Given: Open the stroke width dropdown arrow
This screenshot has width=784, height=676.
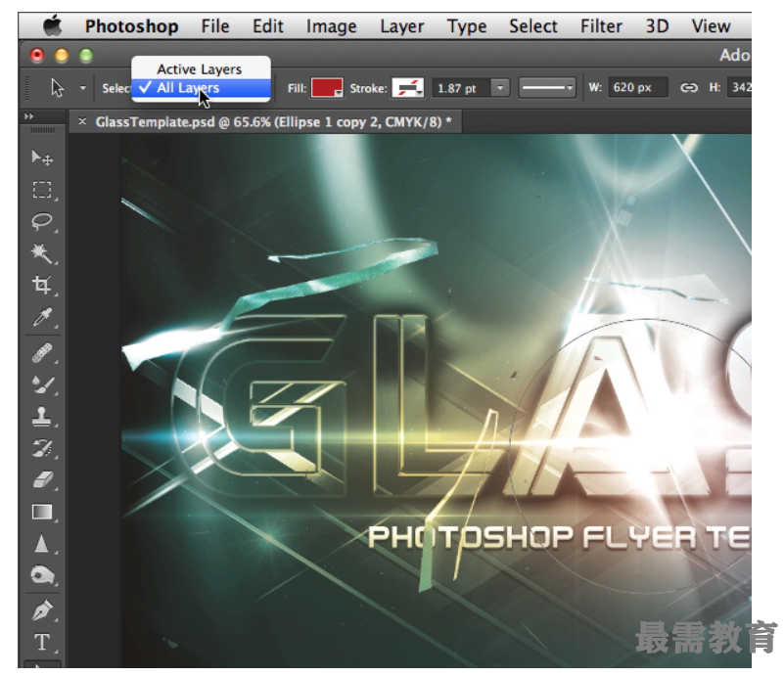Looking at the screenshot, I should click(500, 88).
